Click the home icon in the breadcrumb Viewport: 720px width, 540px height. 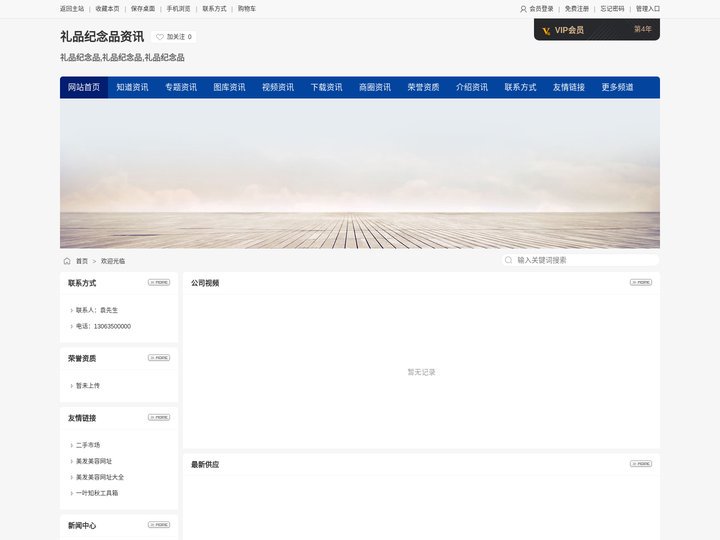point(67,261)
